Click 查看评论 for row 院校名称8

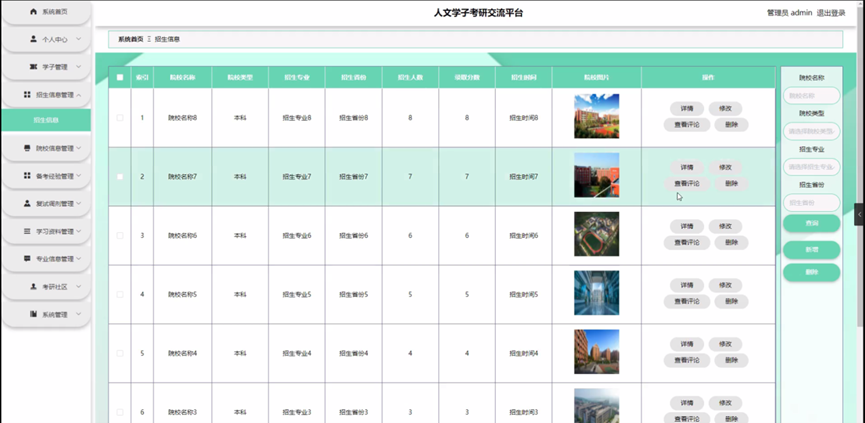click(x=687, y=125)
